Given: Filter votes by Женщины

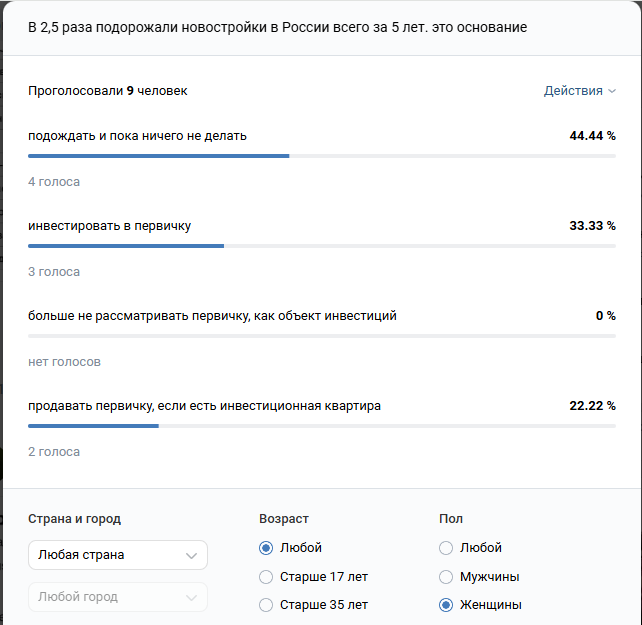Looking at the screenshot, I should [x=446, y=605].
